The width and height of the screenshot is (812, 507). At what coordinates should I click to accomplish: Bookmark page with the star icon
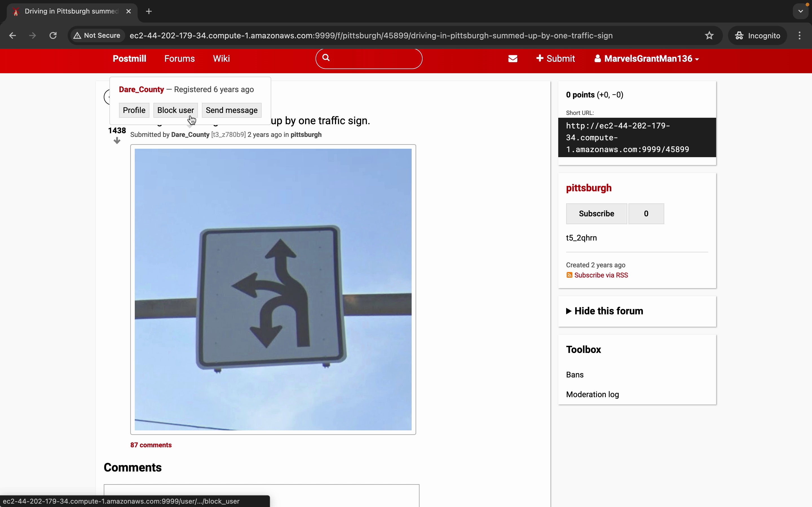(709, 35)
